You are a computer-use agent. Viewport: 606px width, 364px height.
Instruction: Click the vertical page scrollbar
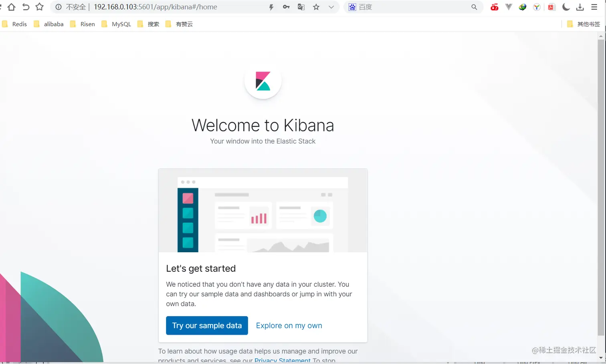tap(601, 187)
